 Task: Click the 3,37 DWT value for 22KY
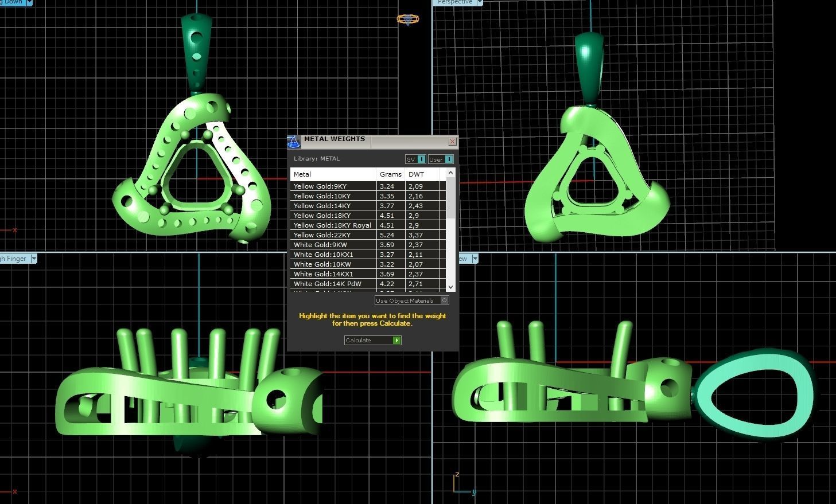pyautogui.click(x=416, y=235)
